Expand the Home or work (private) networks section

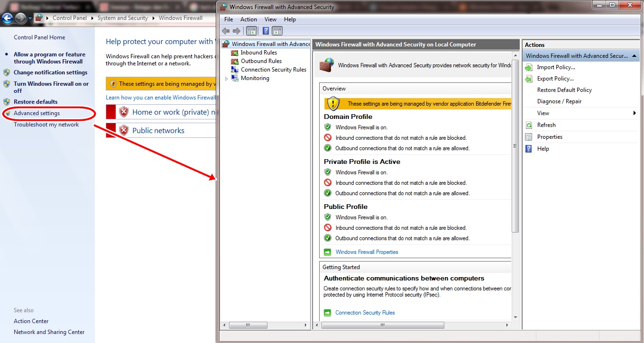pos(161,112)
